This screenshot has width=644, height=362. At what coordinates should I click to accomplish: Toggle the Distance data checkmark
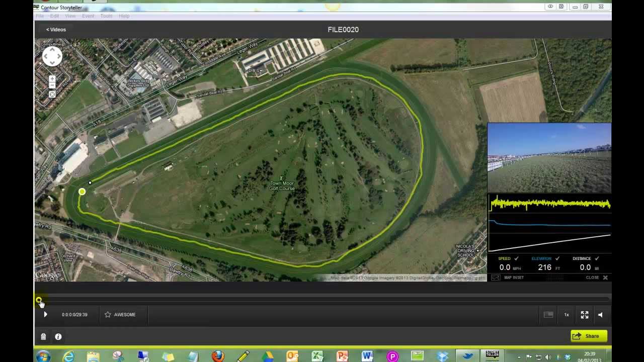(x=597, y=258)
